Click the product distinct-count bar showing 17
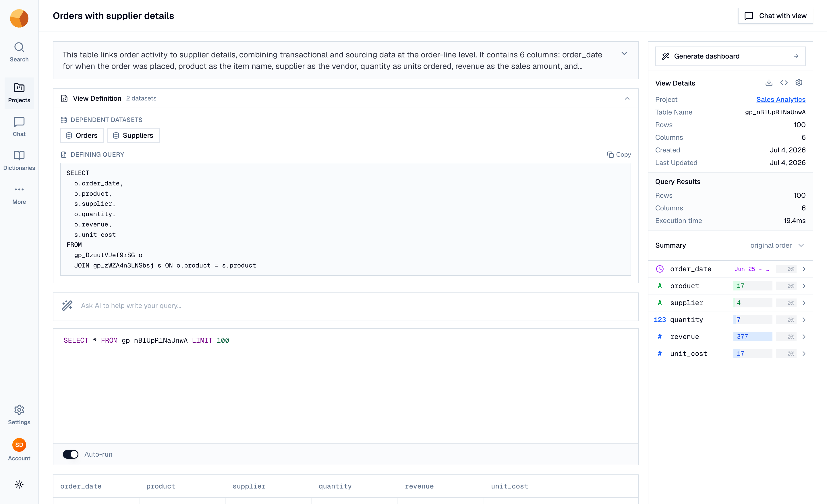This screenshot has height=504, width=827. point(753,286)
